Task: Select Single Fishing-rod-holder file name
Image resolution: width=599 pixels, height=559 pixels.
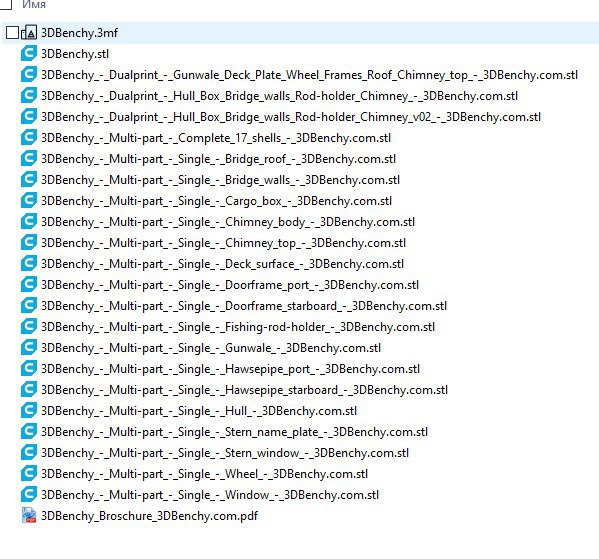Action: (x=238, y=327)
